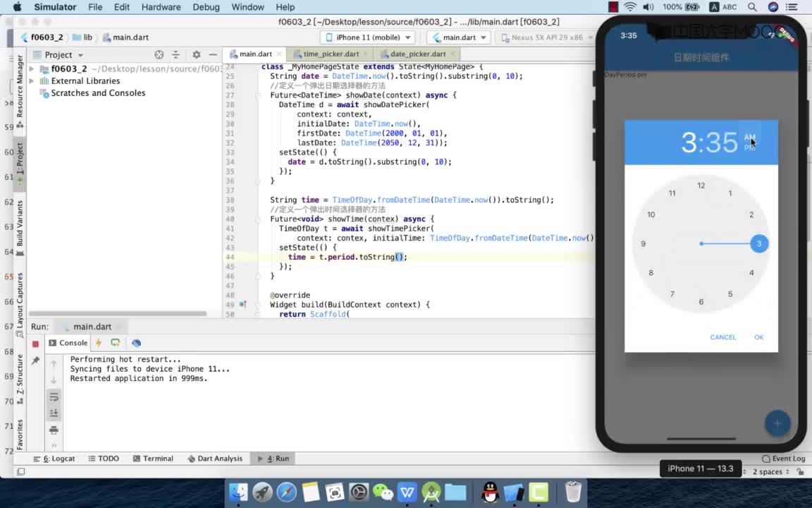
Task: Click the scroll to end console icon
Action: [x=54, y=413]
